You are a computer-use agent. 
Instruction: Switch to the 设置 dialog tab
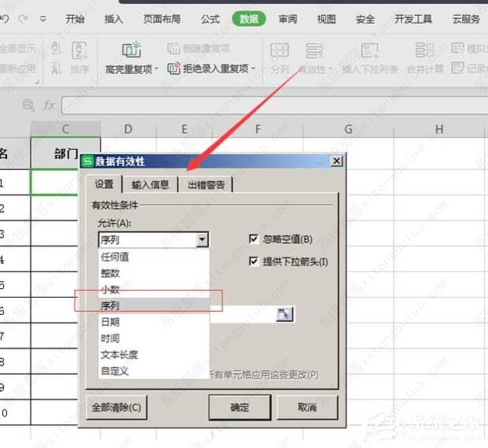(104, 184)
